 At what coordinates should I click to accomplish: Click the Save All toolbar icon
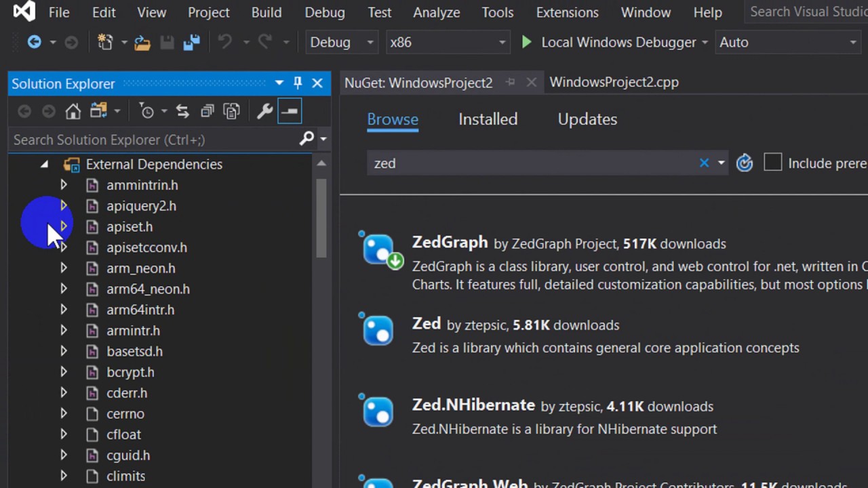[192, 42]
